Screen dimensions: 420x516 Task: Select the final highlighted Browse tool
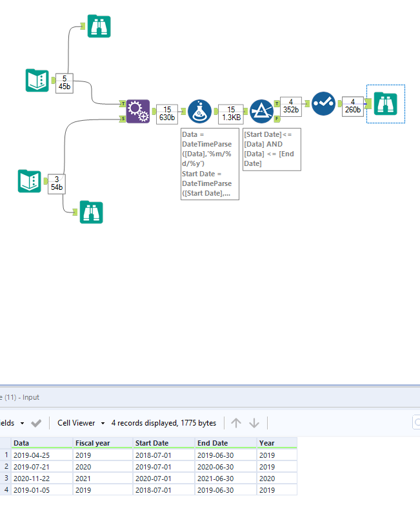pos(385,103)
